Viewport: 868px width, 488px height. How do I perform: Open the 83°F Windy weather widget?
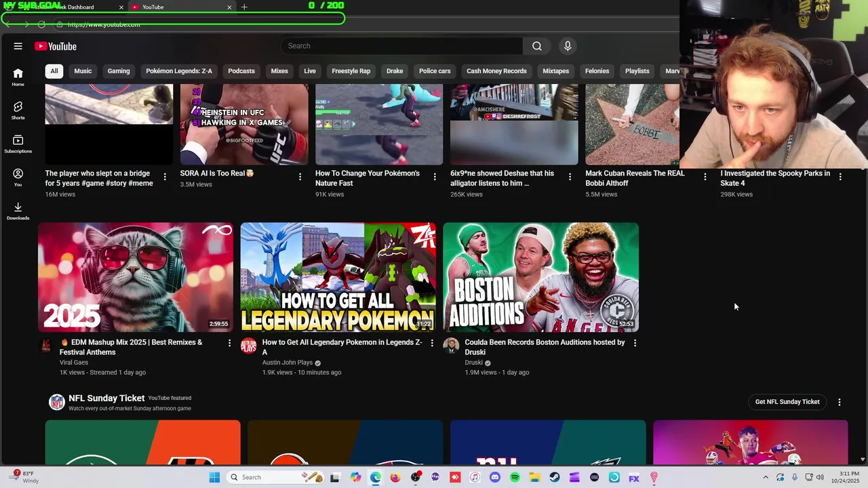[x=23, y=477]
